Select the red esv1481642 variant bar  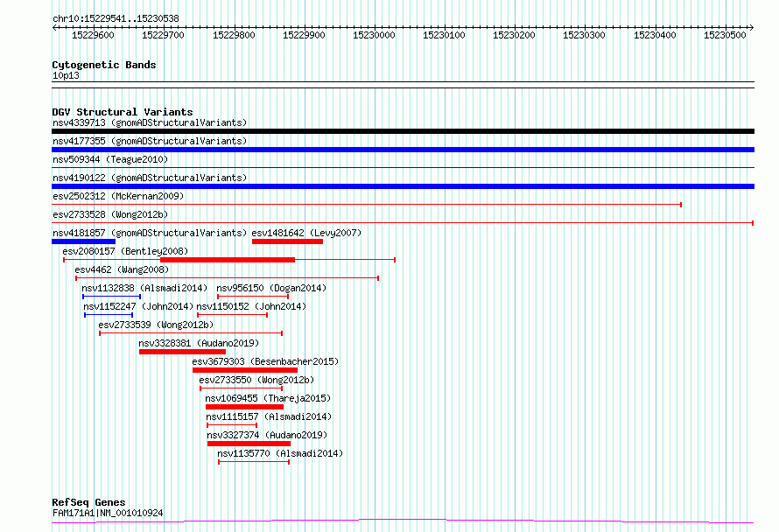(x=287, y=241)
